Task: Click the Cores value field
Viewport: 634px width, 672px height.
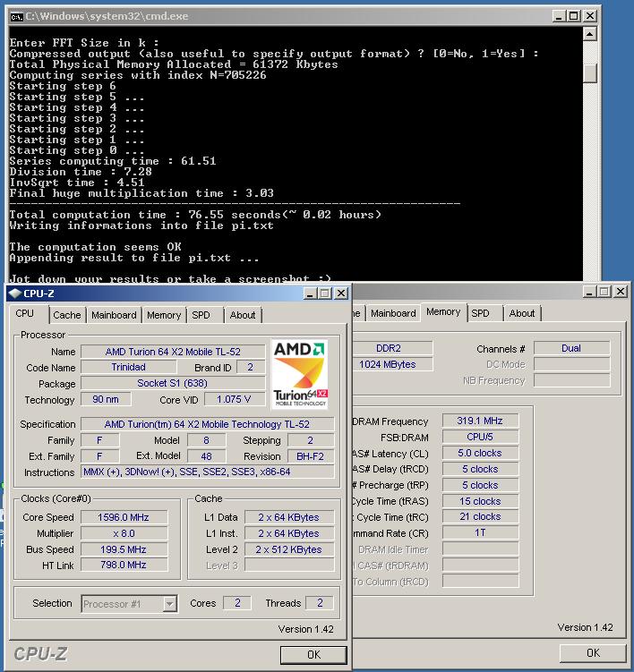Action: pos(237,603)
